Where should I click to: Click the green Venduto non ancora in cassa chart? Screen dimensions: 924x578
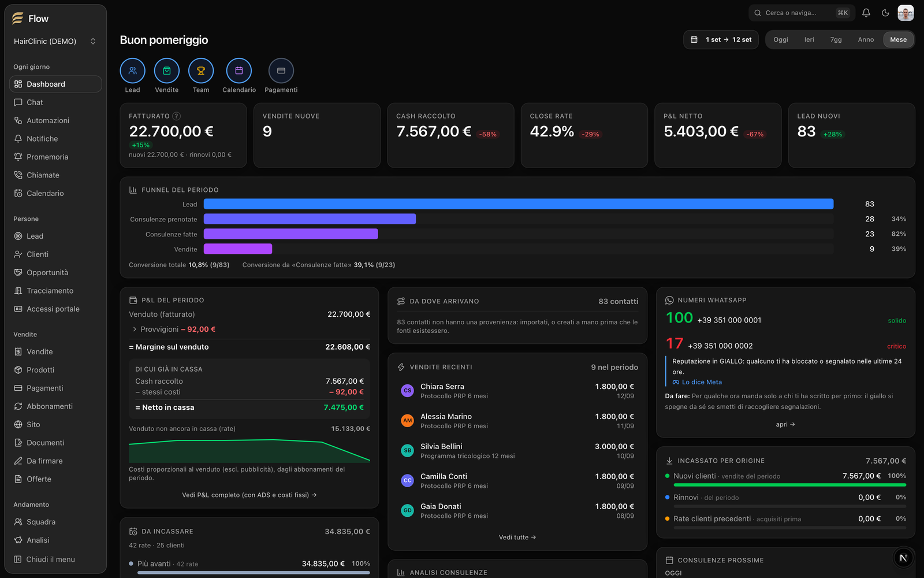(x=249, y=451)
